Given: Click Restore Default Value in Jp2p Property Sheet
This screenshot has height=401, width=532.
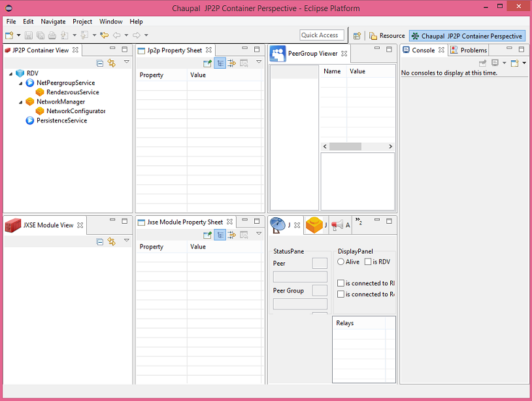Looking at the screenshot, I should click(244, 63).
